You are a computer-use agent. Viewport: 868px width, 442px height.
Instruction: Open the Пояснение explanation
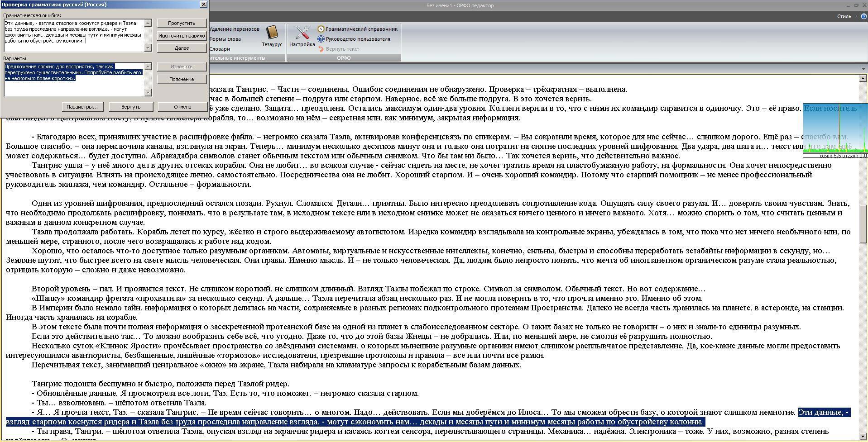182,79
